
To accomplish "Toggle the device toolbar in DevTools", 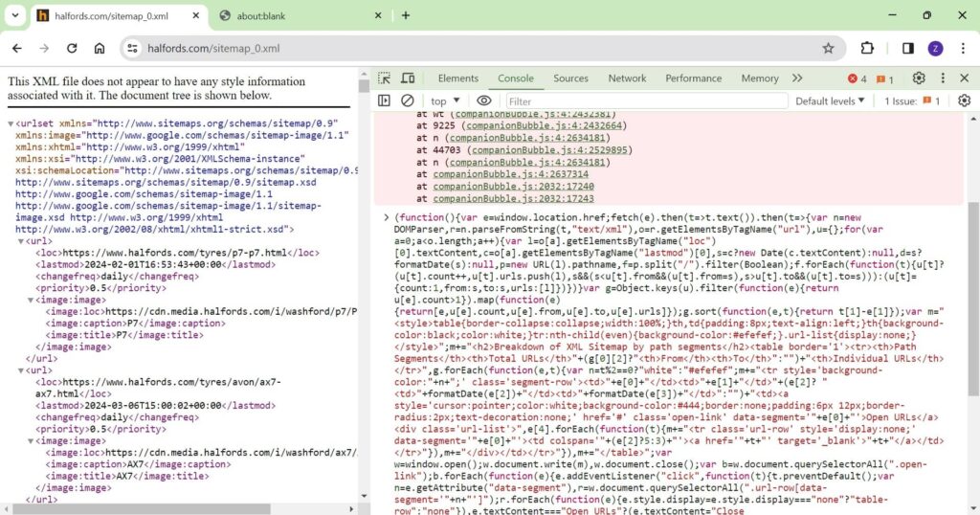I will [408, 78].
